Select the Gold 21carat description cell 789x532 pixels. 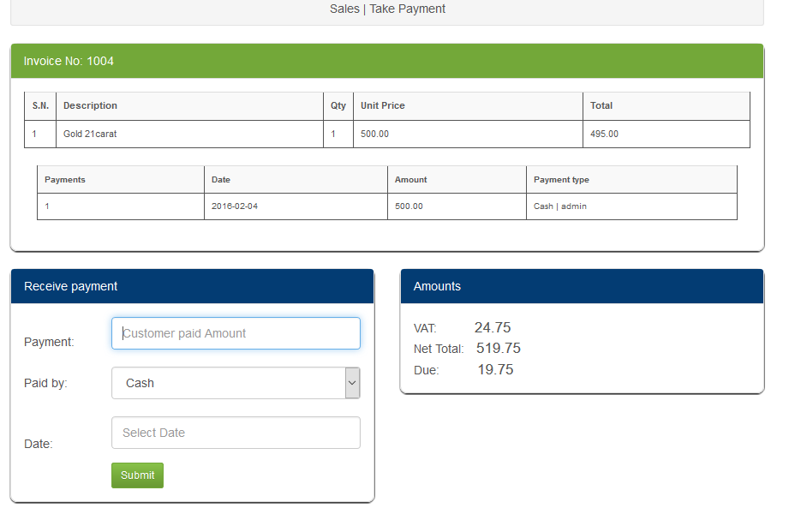pyautogui.click(x=189, y=134)
